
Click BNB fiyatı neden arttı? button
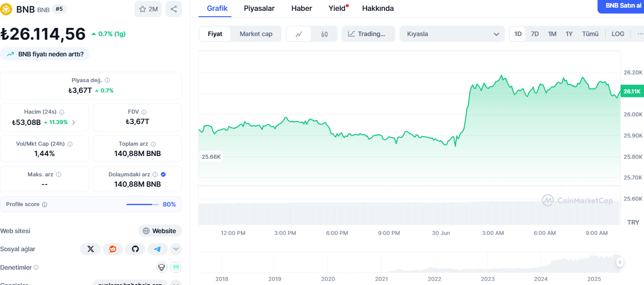[45, 54]
